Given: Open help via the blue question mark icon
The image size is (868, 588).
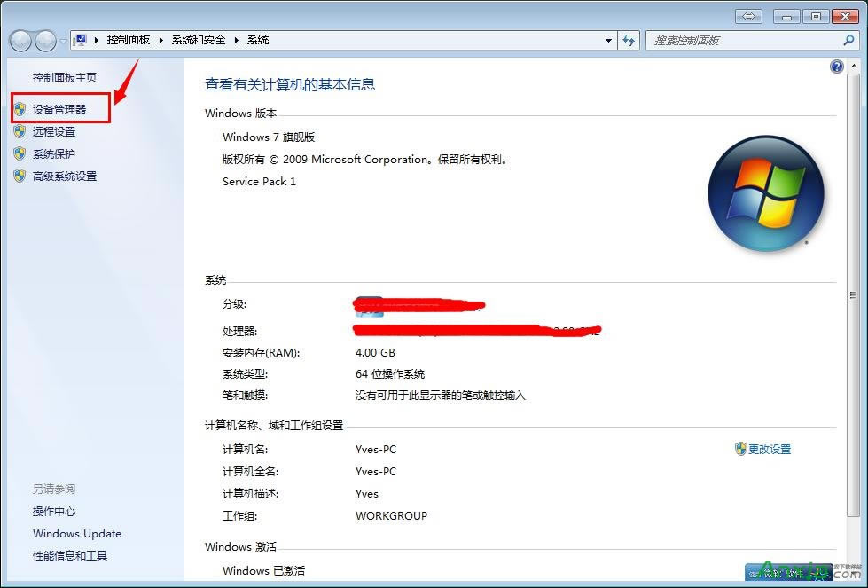Looking at the screenshot, I should coord(836,67).
